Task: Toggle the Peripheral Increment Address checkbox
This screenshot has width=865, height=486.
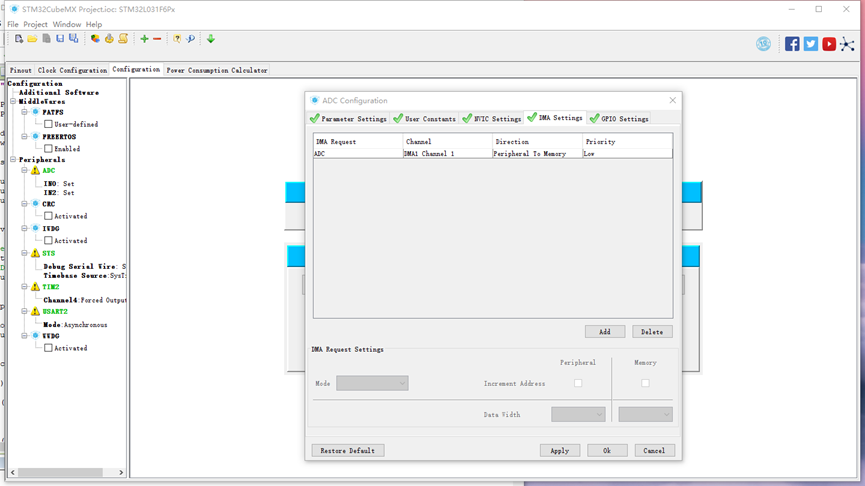Action: click(x=578, y=383)
